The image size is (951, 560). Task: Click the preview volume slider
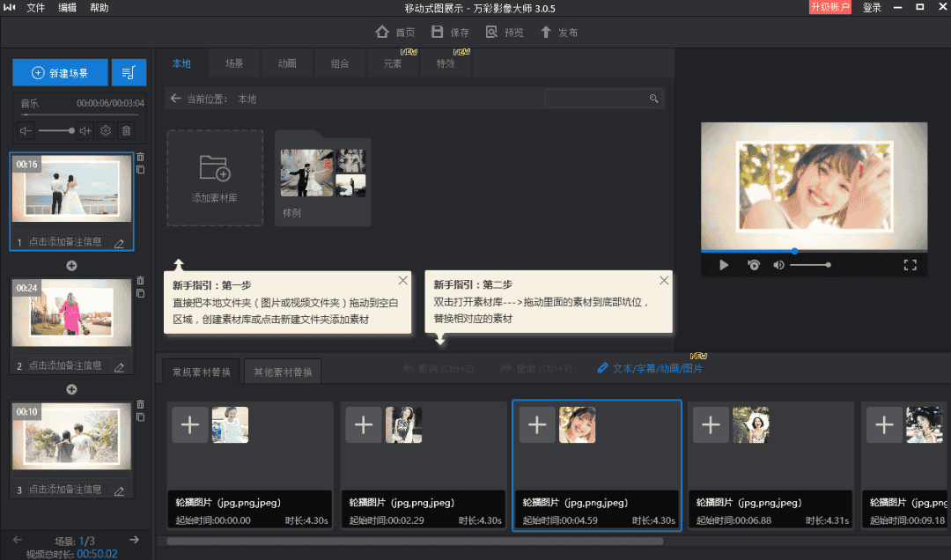click(x=810, y=266)
